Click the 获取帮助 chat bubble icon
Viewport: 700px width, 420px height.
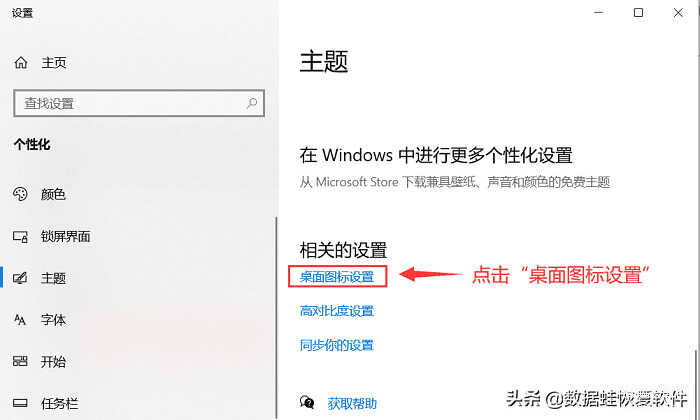pyautogui.click(x=307, y=403)
